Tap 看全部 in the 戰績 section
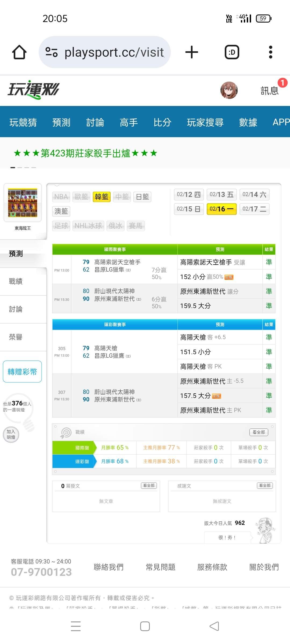The width and height of the screenshot is (290, 644). click(x=259, y=432)
